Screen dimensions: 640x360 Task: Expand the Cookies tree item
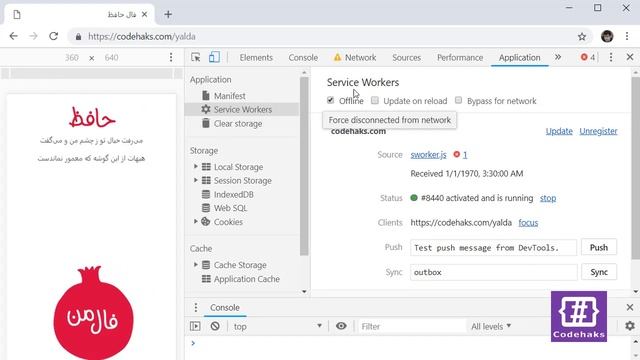pyautogui.click(x=196, y=221)
